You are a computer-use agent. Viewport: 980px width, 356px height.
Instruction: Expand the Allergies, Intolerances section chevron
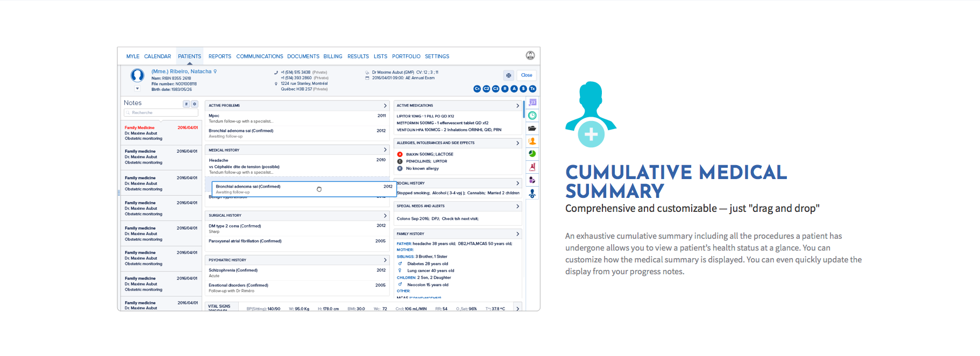pos(517,143)
